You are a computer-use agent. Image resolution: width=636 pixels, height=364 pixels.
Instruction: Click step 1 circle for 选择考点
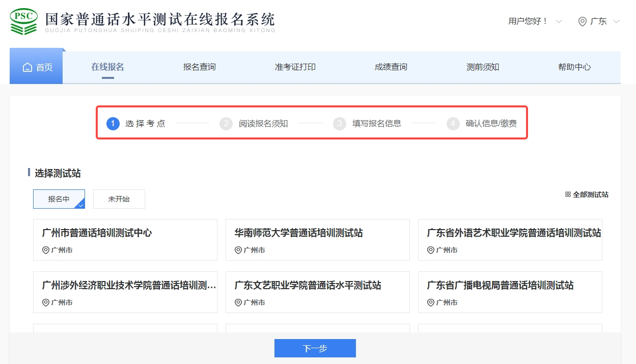tap(113, 123)
